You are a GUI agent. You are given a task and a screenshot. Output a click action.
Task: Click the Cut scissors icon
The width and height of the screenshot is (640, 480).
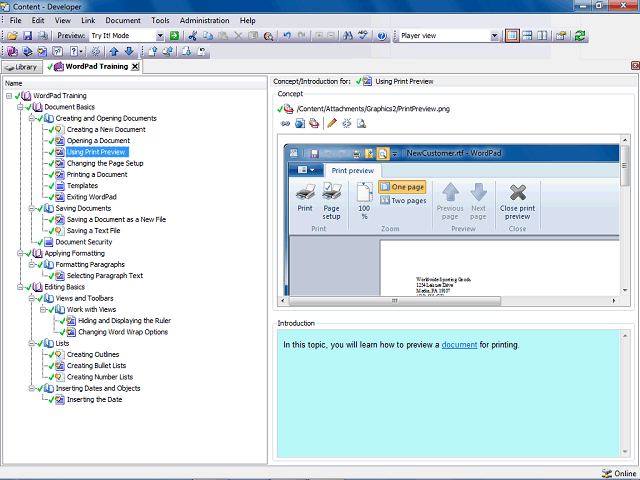click(x=193, y=36)
